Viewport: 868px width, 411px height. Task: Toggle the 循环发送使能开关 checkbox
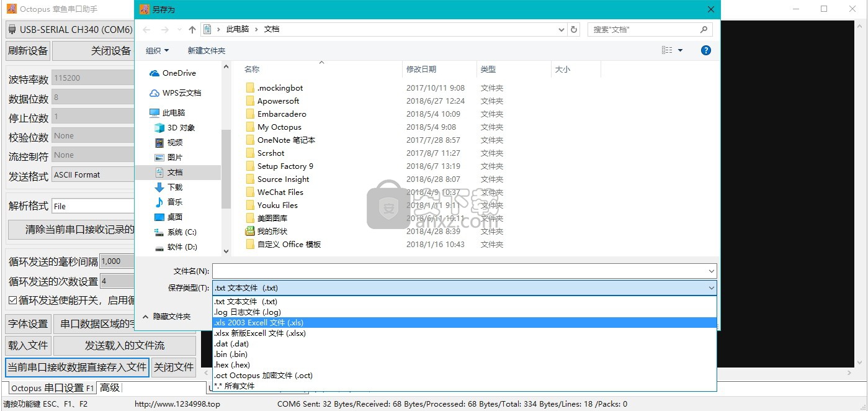point(12,300)
